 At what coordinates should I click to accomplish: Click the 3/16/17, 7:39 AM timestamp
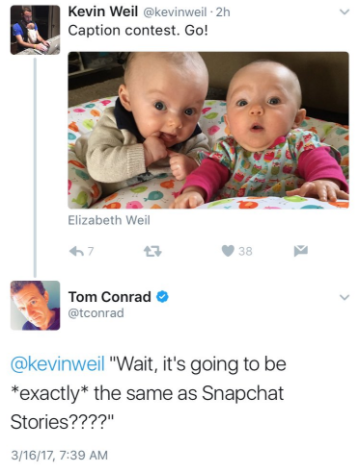(59, 455)
